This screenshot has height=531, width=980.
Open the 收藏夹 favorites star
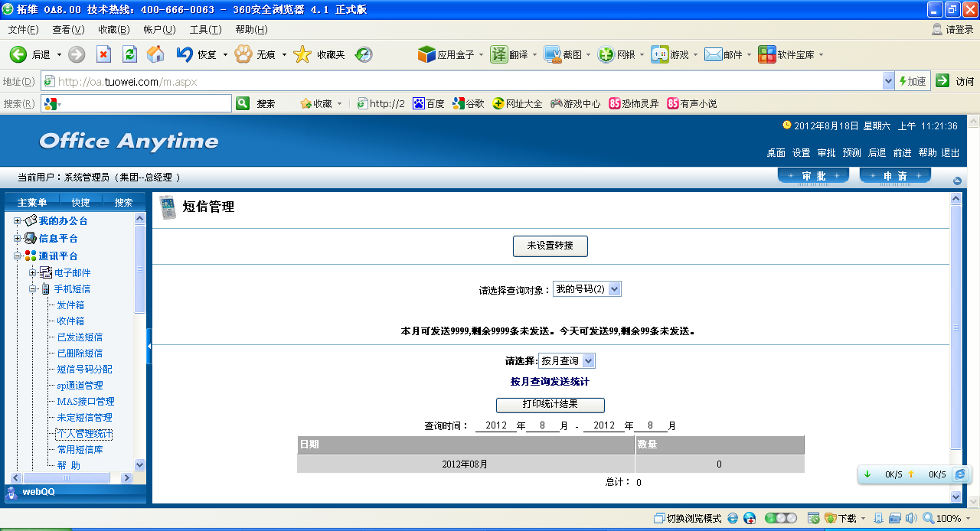click(303, 54)
